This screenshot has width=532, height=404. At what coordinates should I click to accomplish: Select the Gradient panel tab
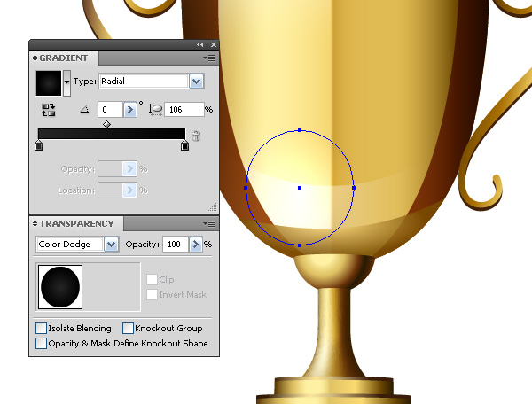pos(64,58)
